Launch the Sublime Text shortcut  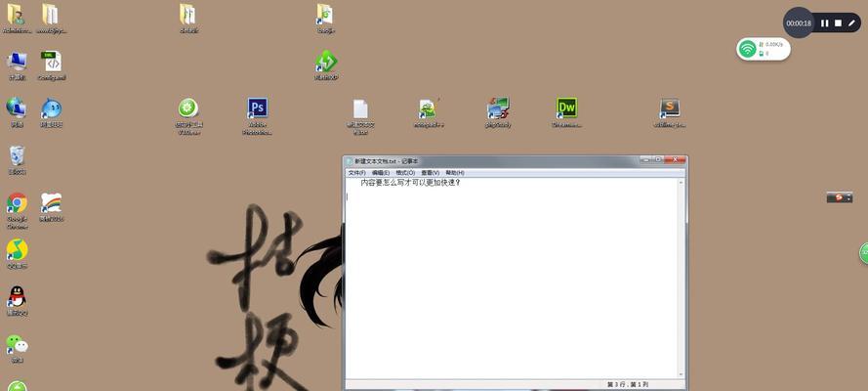tap(669, 109)
